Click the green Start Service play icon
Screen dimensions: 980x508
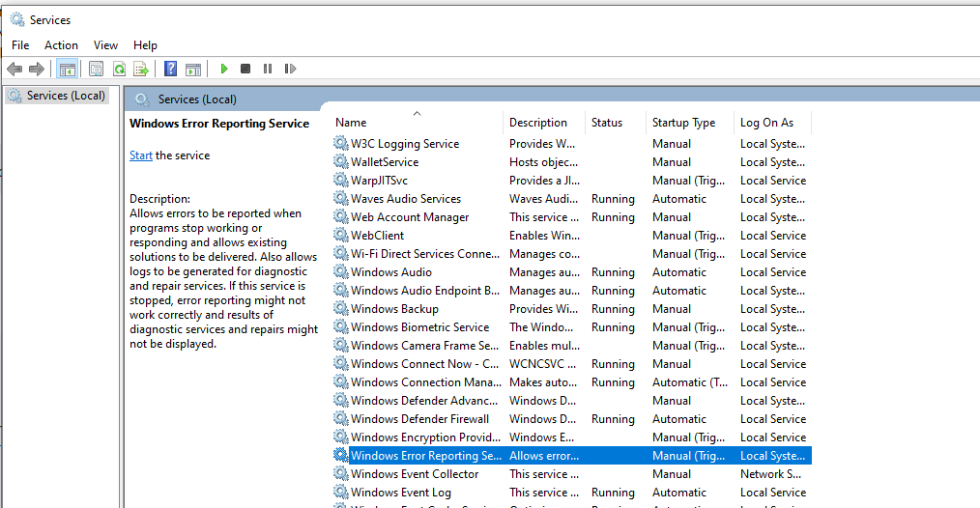pos(224,69)
